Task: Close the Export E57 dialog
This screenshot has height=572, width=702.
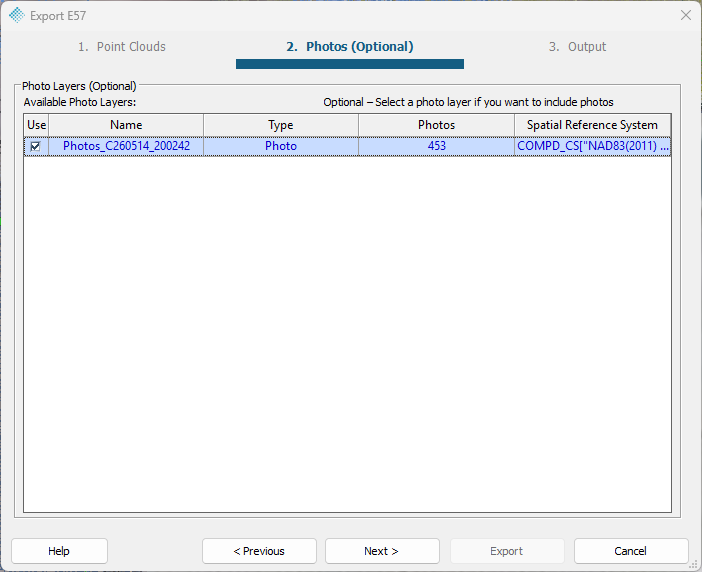Action: [x=685, y=15]
